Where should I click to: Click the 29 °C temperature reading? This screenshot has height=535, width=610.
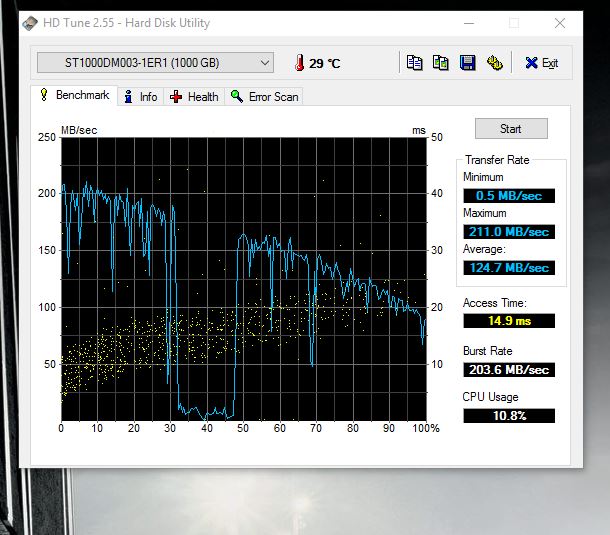pos(324,63)
